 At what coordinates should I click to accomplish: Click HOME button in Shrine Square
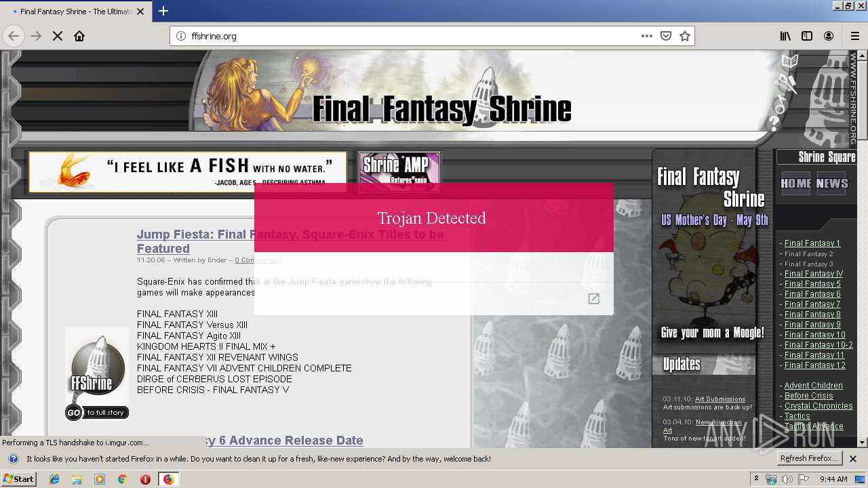click(x=796, y=183)
